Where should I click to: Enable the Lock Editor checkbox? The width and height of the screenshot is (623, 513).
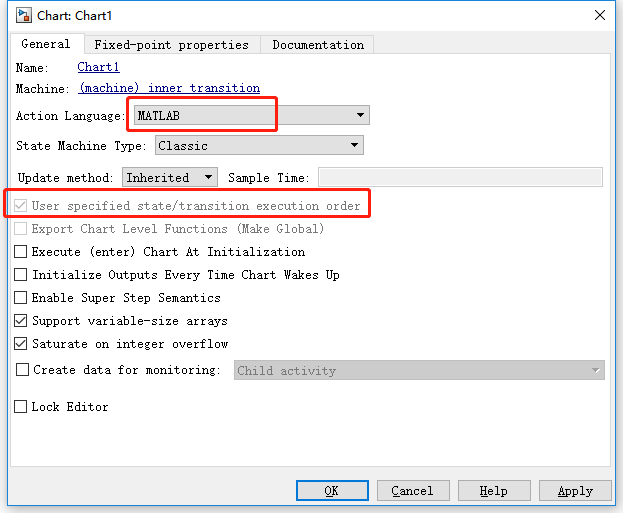pos(21,407)
